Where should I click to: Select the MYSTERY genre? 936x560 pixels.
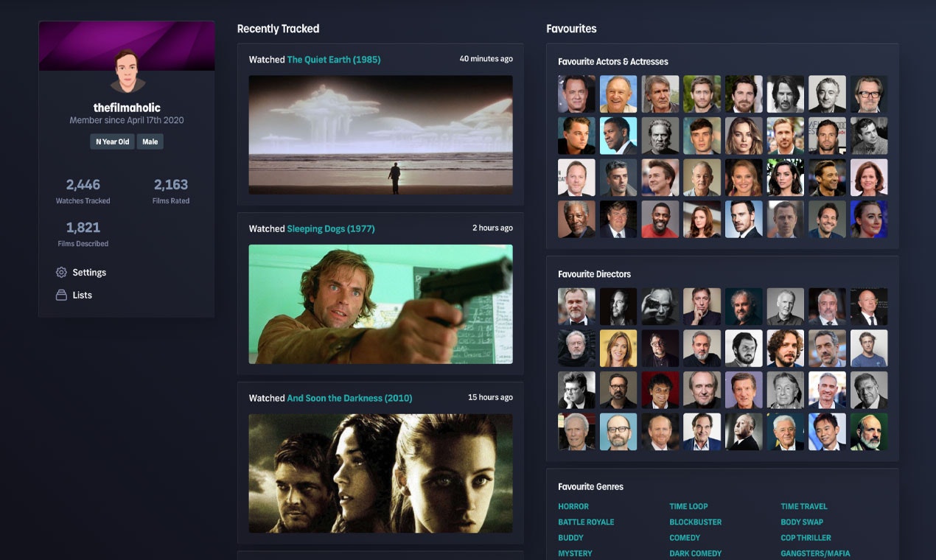coord(575,553)
